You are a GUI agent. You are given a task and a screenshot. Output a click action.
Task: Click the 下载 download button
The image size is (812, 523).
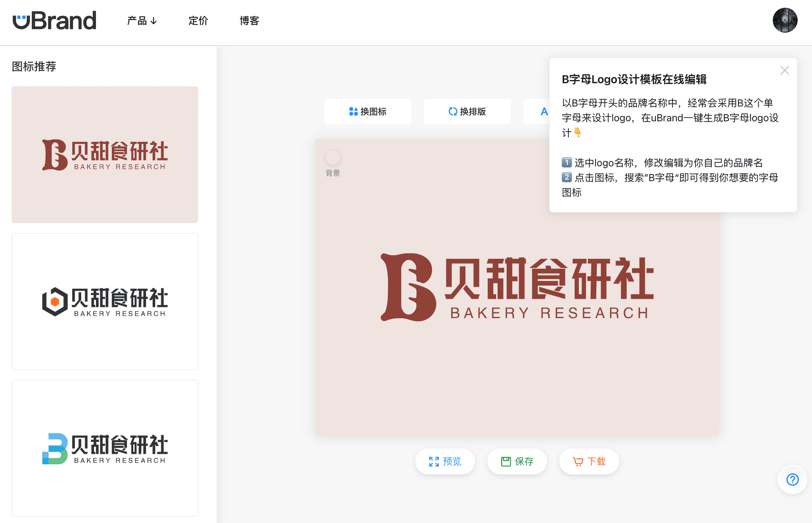[588, 461]
